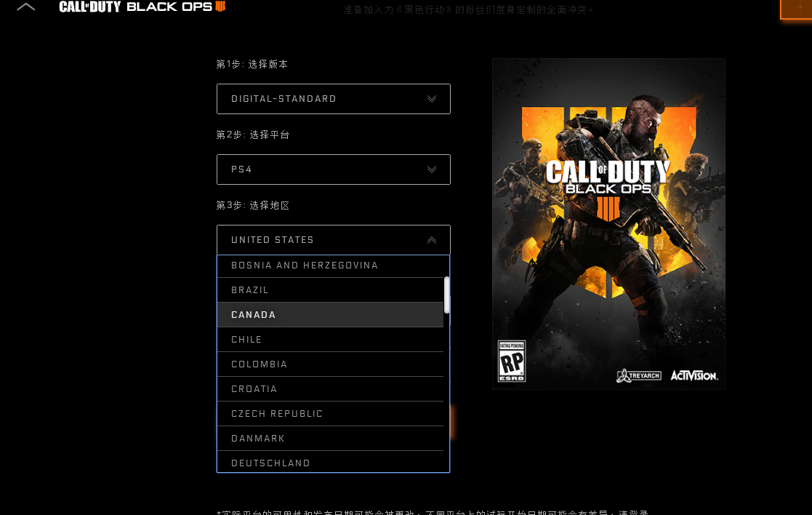Click the up chevron in the region dropdown
Viewport: 812px width, 515px height.
click(x=431, y=240)
